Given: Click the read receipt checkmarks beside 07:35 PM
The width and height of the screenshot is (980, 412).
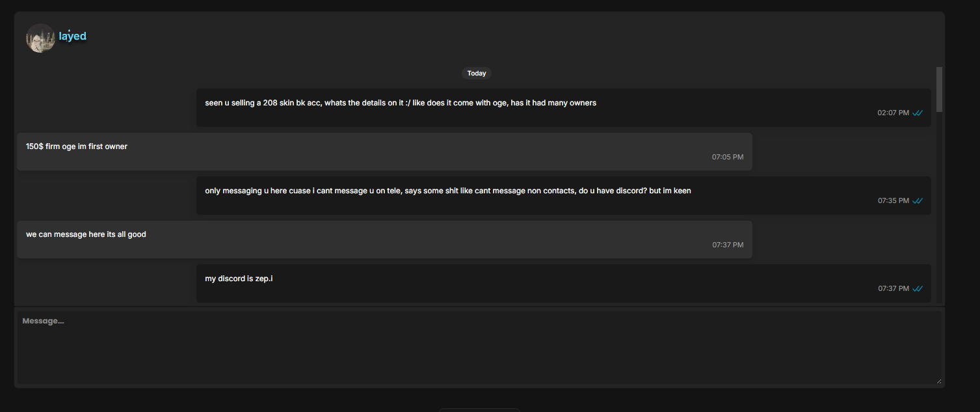Looking at the screenshot, I should (918, 200).
